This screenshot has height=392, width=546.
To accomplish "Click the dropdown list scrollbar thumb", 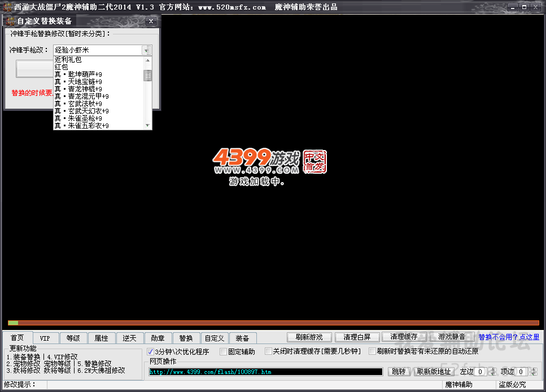I will tap(147, 76).
